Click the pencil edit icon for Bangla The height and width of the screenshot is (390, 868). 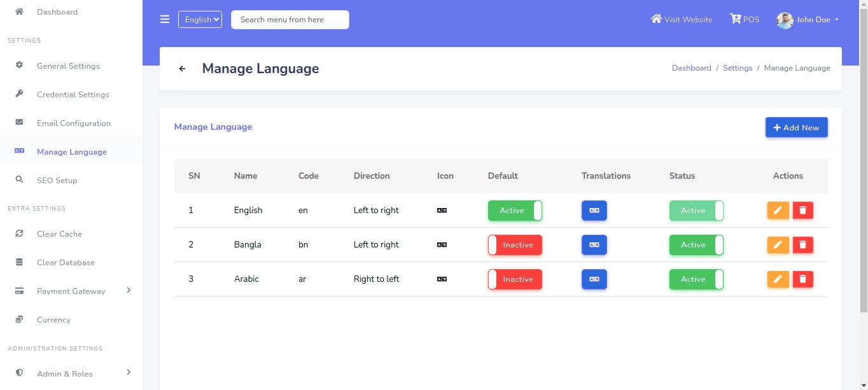[x=778, y=245]
